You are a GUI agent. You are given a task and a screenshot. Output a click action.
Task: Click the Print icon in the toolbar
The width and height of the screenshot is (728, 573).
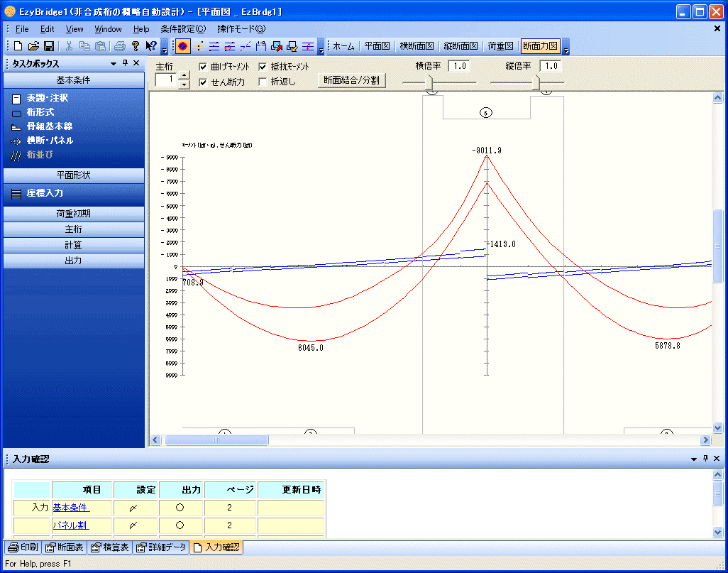click(120, 46)
